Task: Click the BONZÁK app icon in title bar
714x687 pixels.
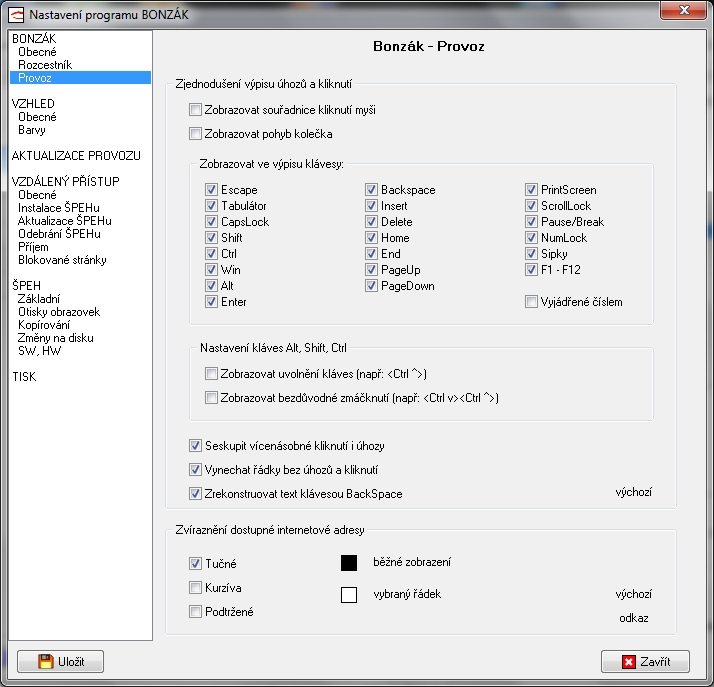Action: click(x=16, y=15)
